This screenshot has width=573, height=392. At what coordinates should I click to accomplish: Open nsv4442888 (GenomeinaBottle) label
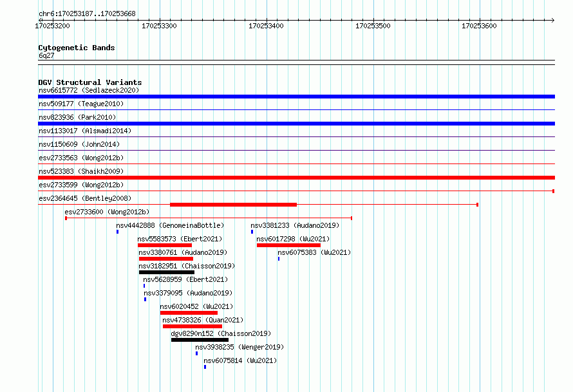coord(170,225)
